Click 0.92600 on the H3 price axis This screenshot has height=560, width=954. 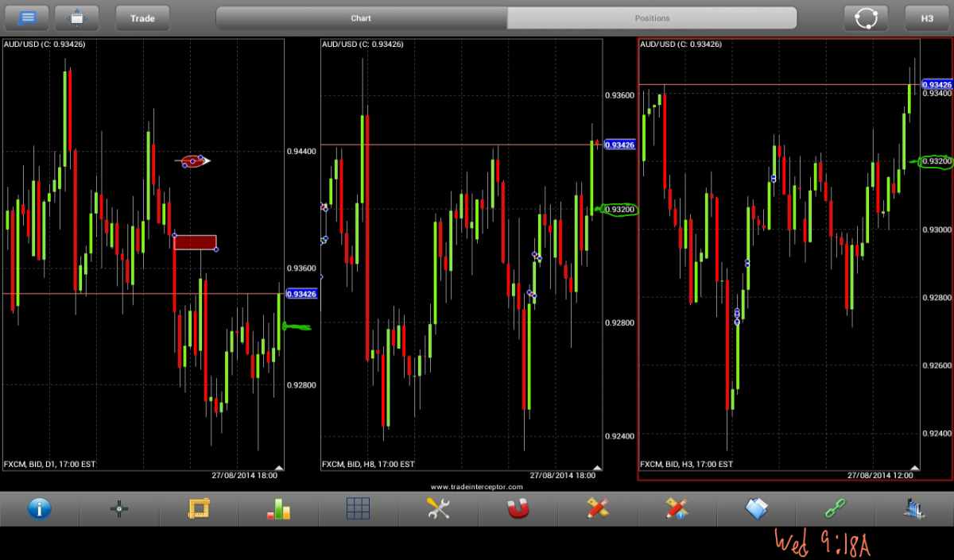click(937, 366)
